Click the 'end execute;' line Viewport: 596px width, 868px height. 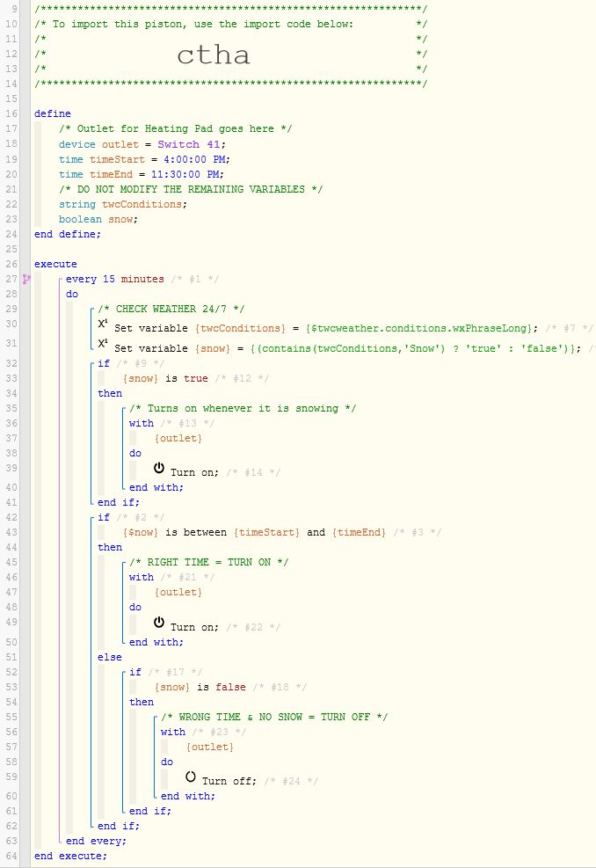(70, 856)
